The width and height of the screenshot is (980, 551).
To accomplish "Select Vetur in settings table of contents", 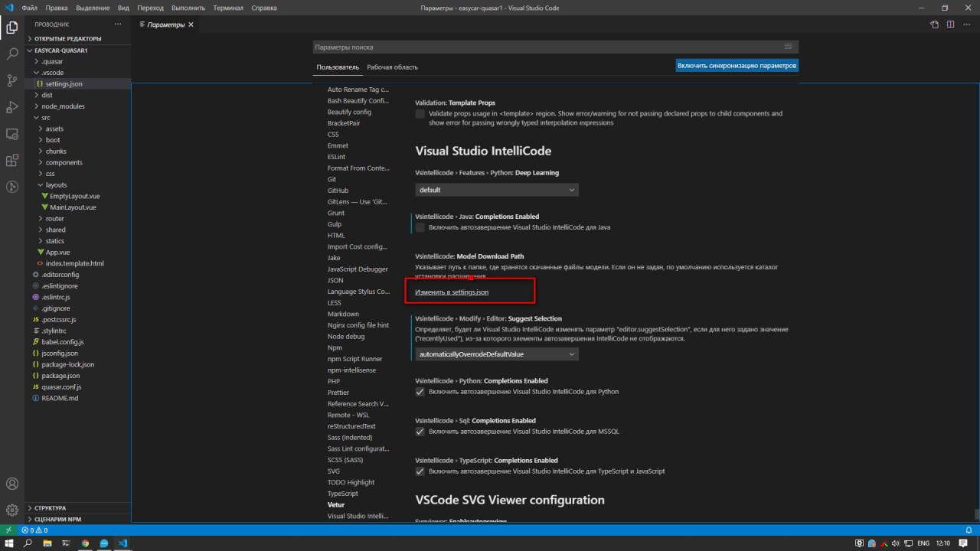I will click(336, 504).
